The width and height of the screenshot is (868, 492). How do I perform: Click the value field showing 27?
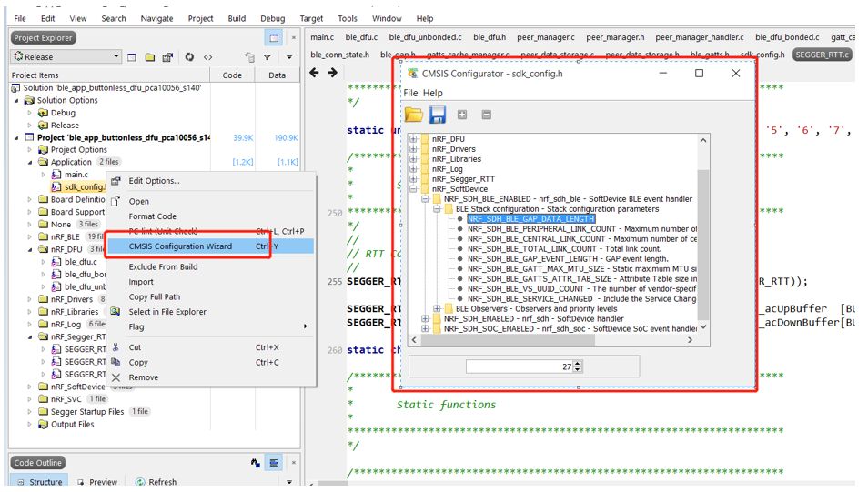tap(523, 366)
